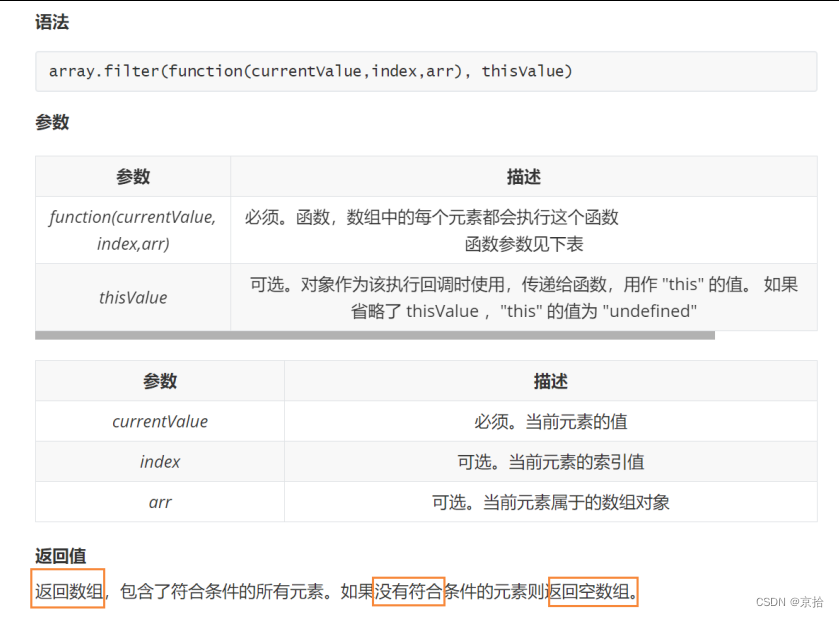Click the array.filter syntax code block
This screenshot has width=839, height=617.
[426, 71]
